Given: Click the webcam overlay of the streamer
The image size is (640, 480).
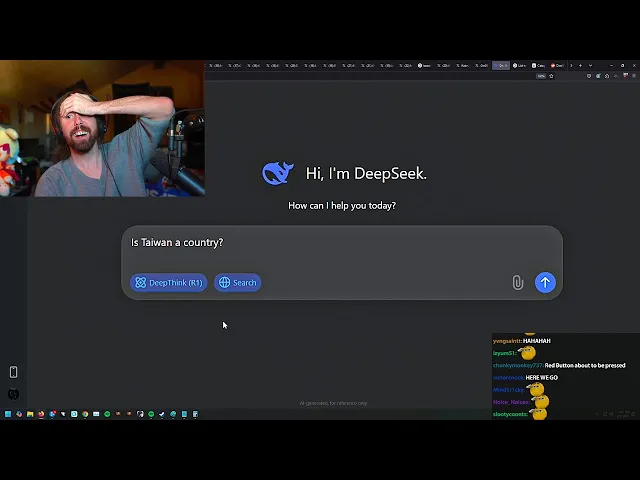Looking at the screenshot, I should point(102,128).
